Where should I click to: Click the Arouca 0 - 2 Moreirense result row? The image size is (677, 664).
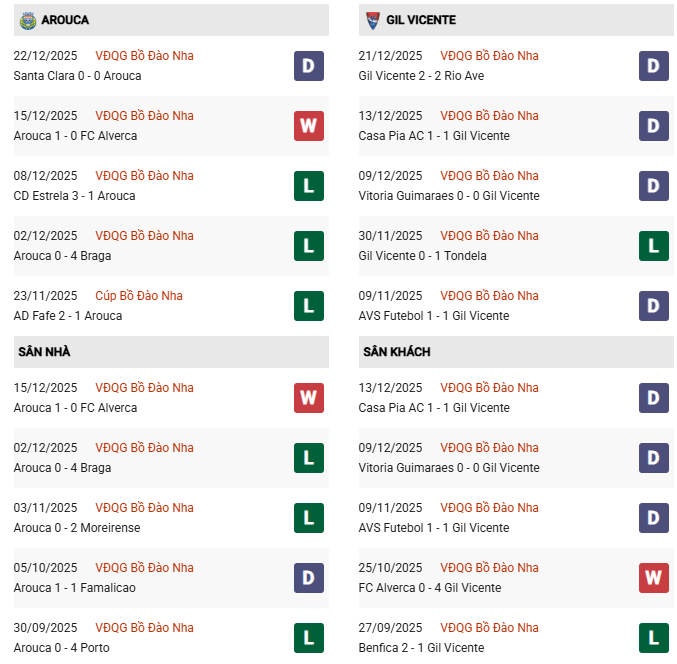click(77, 528)
